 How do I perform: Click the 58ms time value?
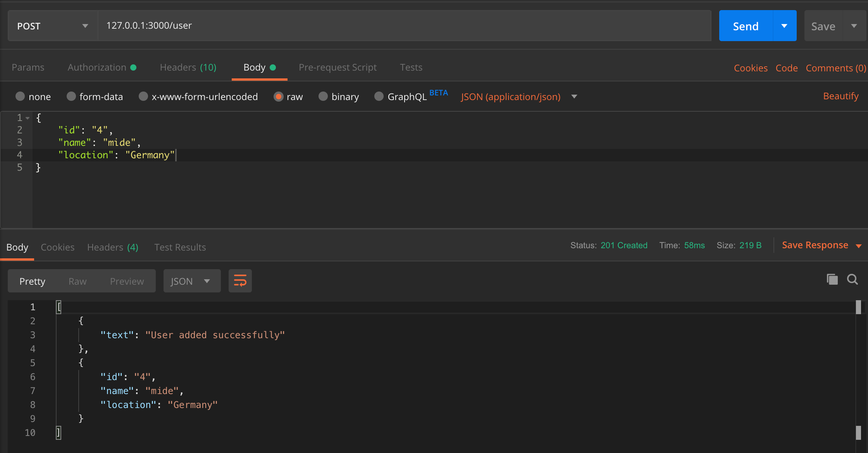click(694, 245)
